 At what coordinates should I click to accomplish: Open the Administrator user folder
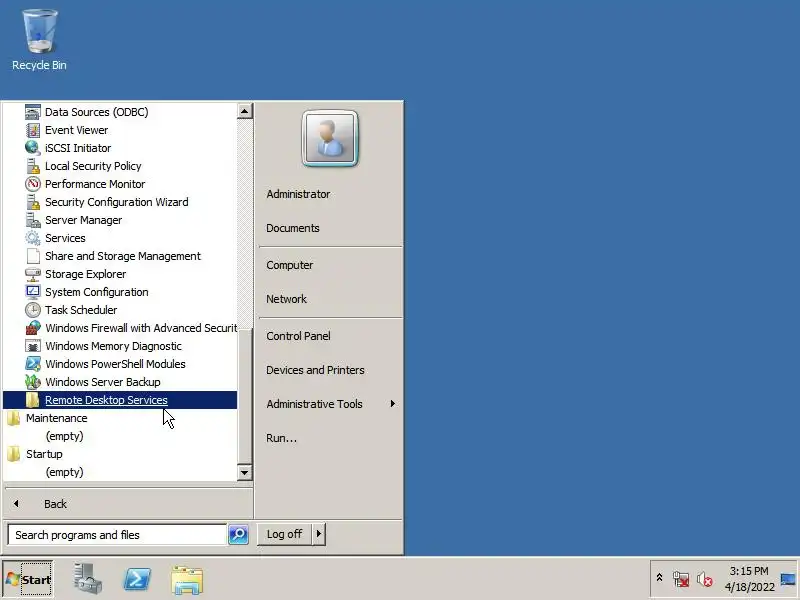[x=298, y=194]
